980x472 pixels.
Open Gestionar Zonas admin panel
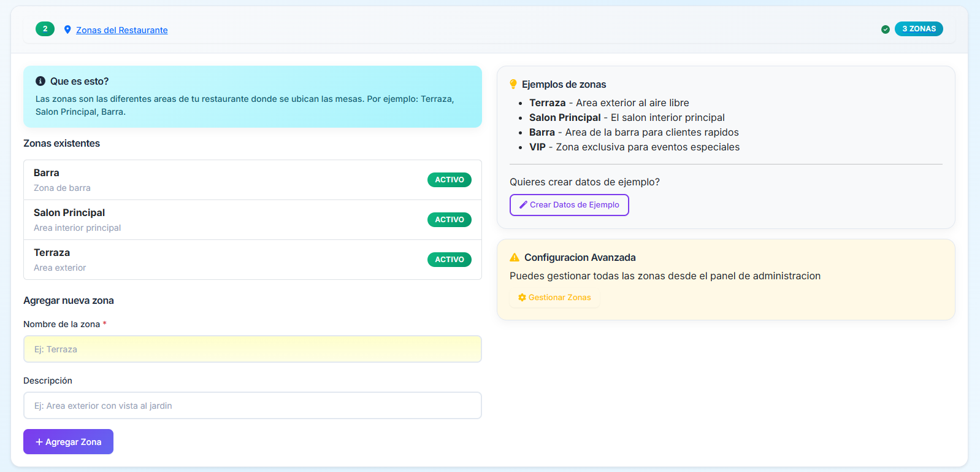tap(559, 298)
